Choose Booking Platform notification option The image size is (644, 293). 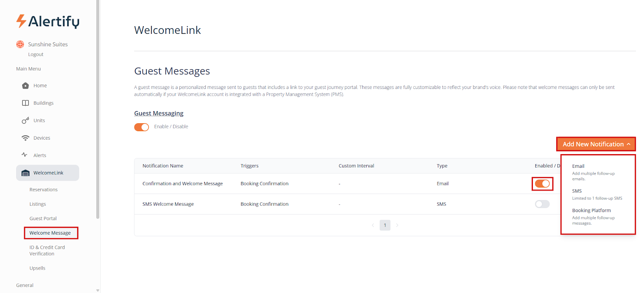591,210
